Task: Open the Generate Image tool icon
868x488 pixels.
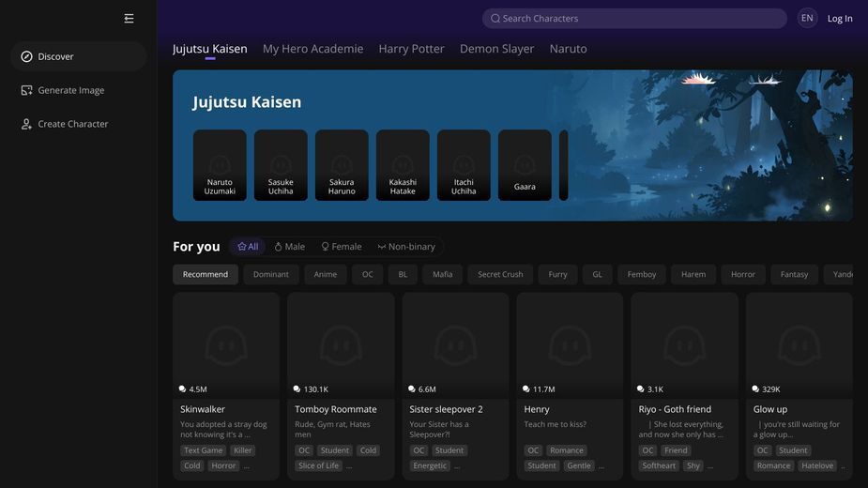Action: (26, 90)
